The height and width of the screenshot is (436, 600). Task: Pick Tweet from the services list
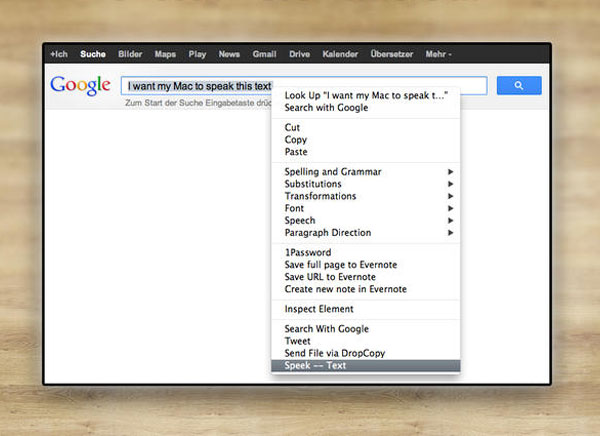click(365, 341)
